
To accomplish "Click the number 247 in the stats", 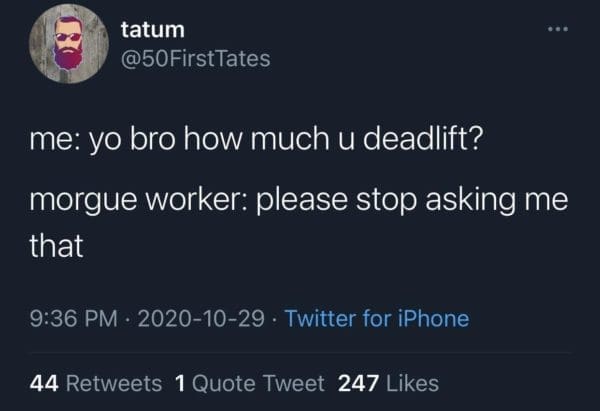I will [357, 382].
